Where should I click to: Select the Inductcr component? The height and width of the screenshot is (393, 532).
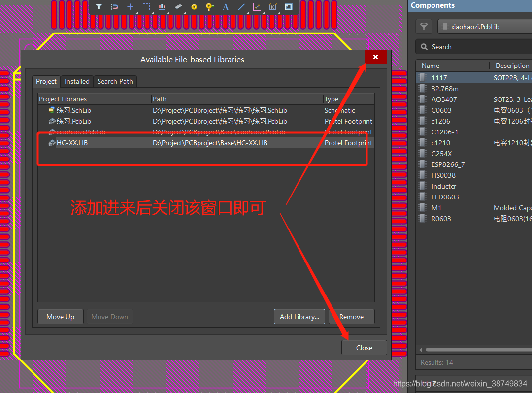[474, 186]
